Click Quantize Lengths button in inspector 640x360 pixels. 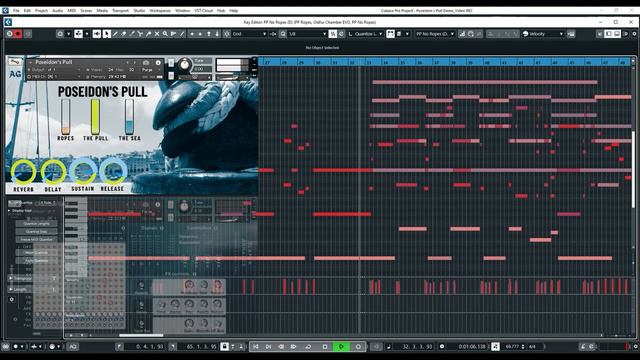37,224
